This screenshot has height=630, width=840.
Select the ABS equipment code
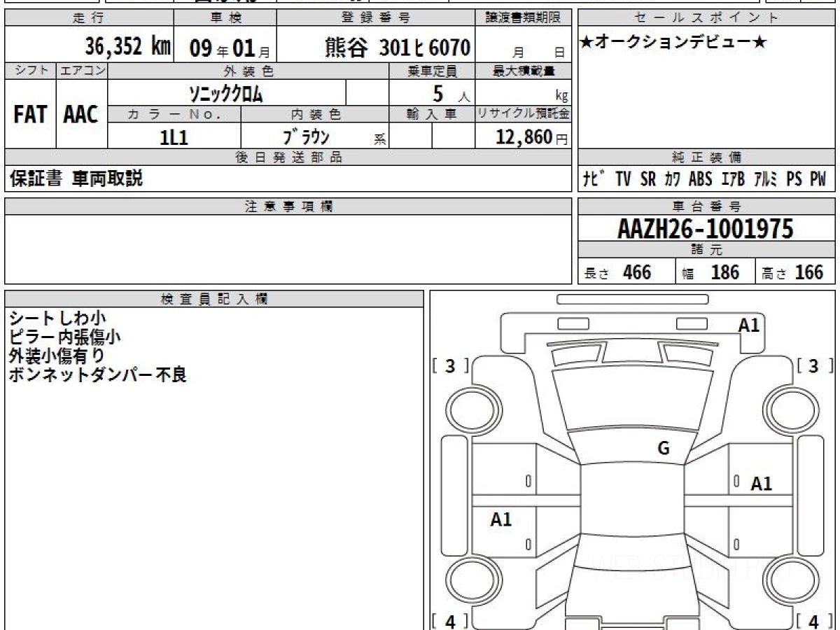pyautogui.click(x=700, y=179)
